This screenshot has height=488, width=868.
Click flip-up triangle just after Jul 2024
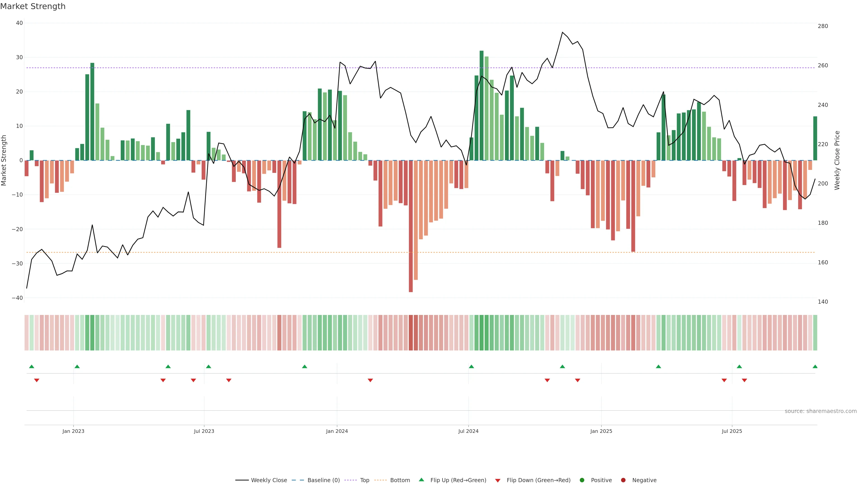point(471,366)
